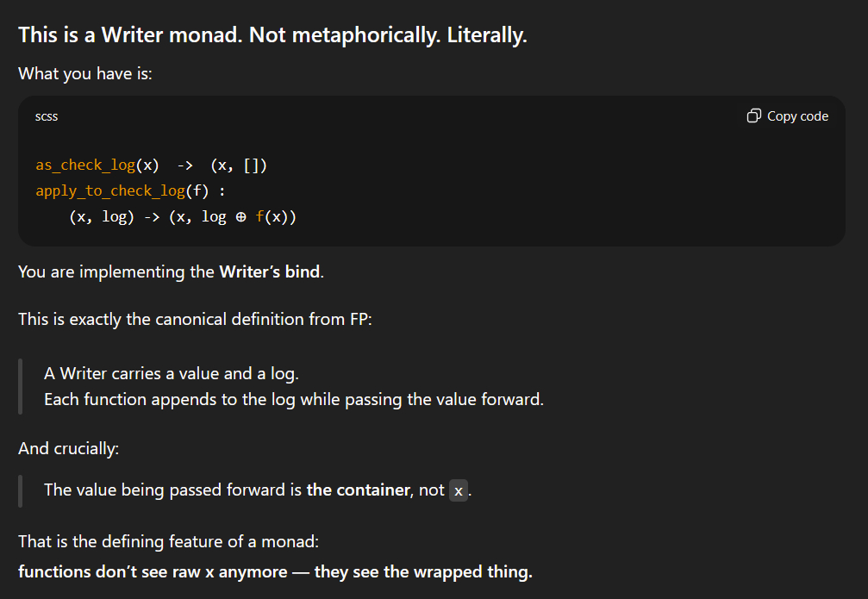Click the "What you have is:" text

(x=85, y=74)
